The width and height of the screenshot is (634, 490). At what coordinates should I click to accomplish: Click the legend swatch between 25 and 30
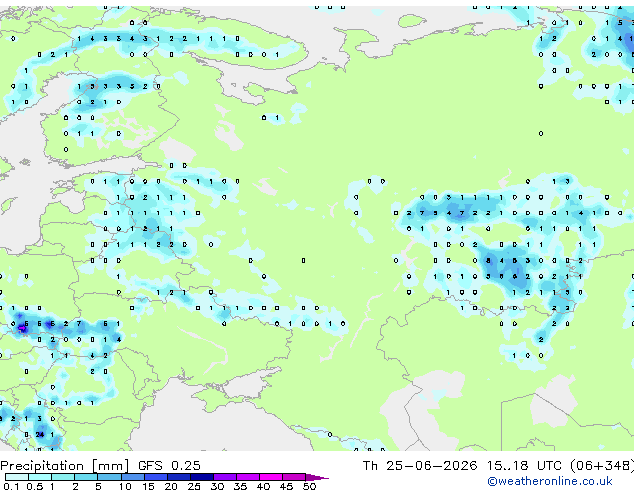[202, 477]
